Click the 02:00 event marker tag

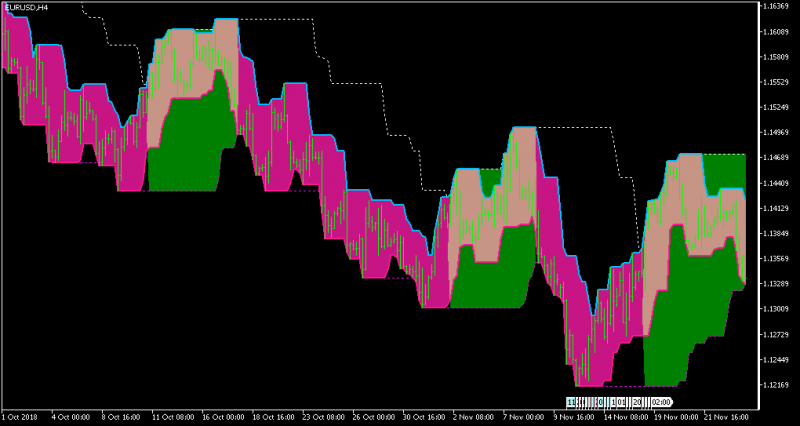tap(661, 403)
